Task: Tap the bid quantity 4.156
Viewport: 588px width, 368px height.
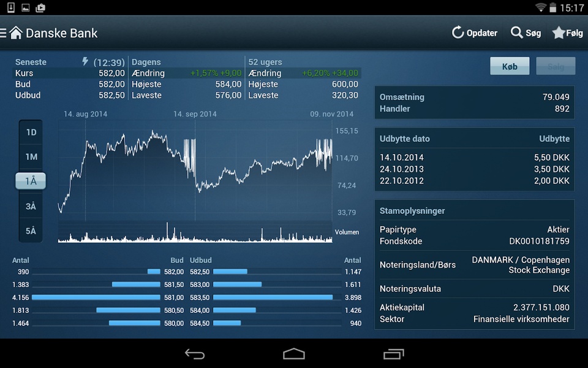Action: [20, 297]
